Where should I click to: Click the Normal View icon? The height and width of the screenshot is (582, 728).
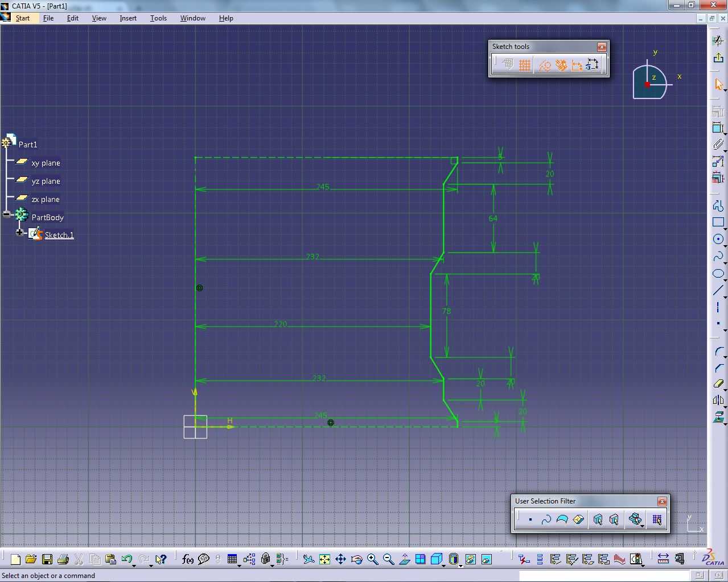(404, 559)
